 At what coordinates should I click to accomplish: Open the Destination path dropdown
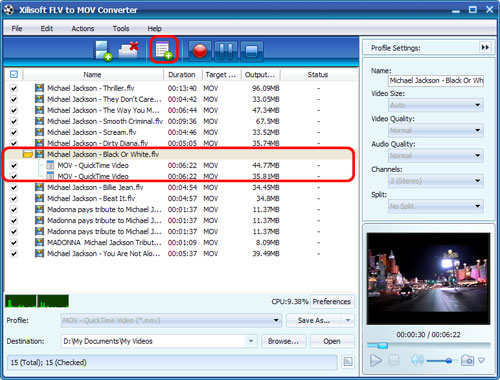click(251, 341)
